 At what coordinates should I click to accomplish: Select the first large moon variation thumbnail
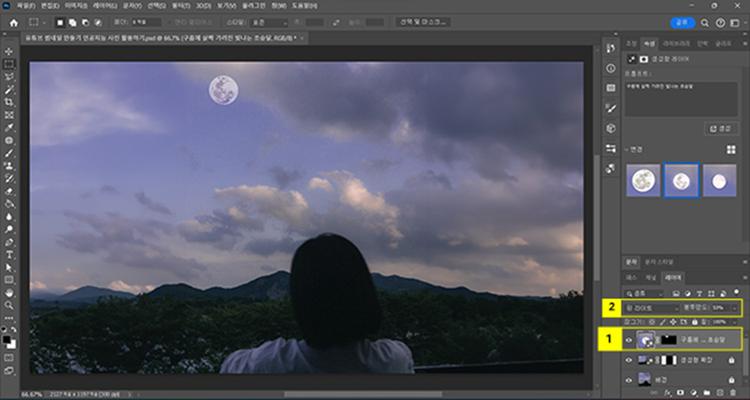(643, 180)
